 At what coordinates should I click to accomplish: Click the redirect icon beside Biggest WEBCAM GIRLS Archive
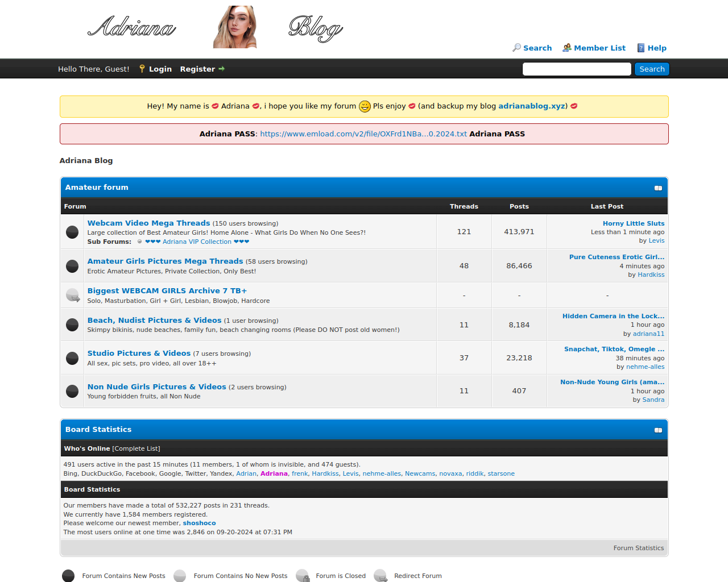73,296
